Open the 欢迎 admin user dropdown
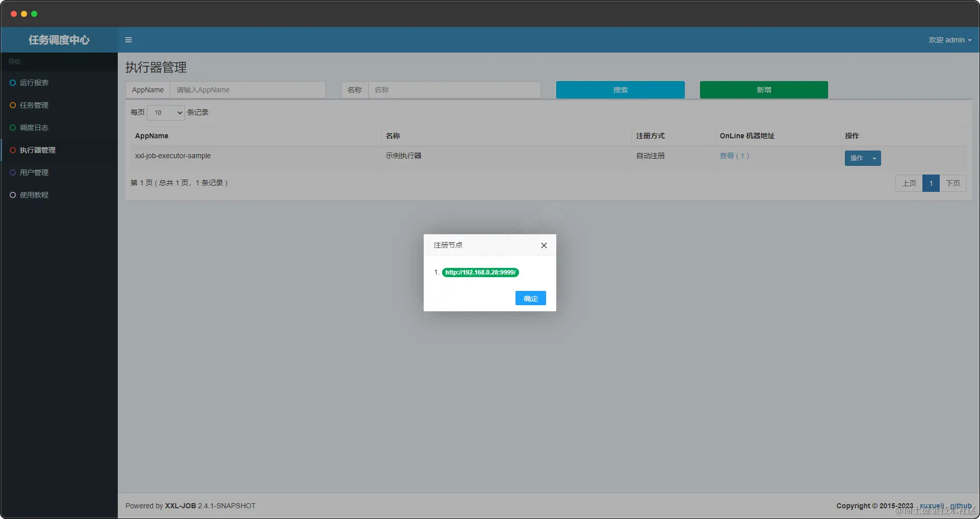Image resolution: width=980 pixels, height=519 pixels. [x=950, y=40]
